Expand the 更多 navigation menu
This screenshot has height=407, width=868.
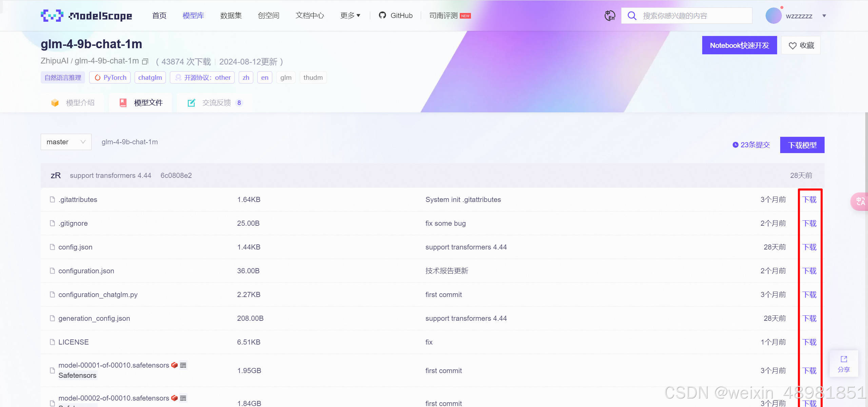tap(350, 16)
